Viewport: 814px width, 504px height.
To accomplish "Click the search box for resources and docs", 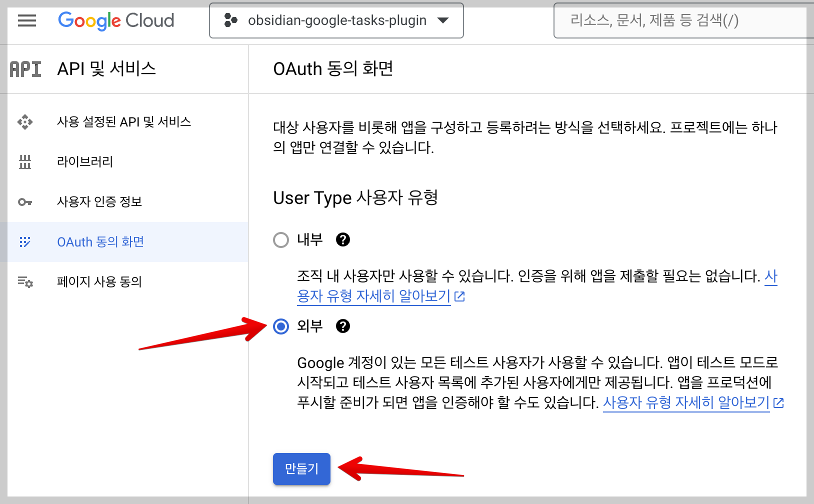I will pos(683,20).
